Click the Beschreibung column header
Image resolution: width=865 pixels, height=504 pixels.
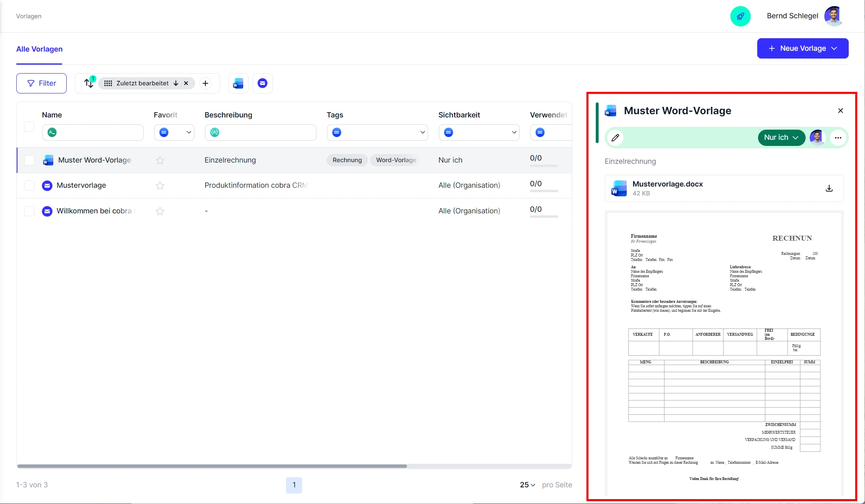pyautogui.click(x=229, y=115)
